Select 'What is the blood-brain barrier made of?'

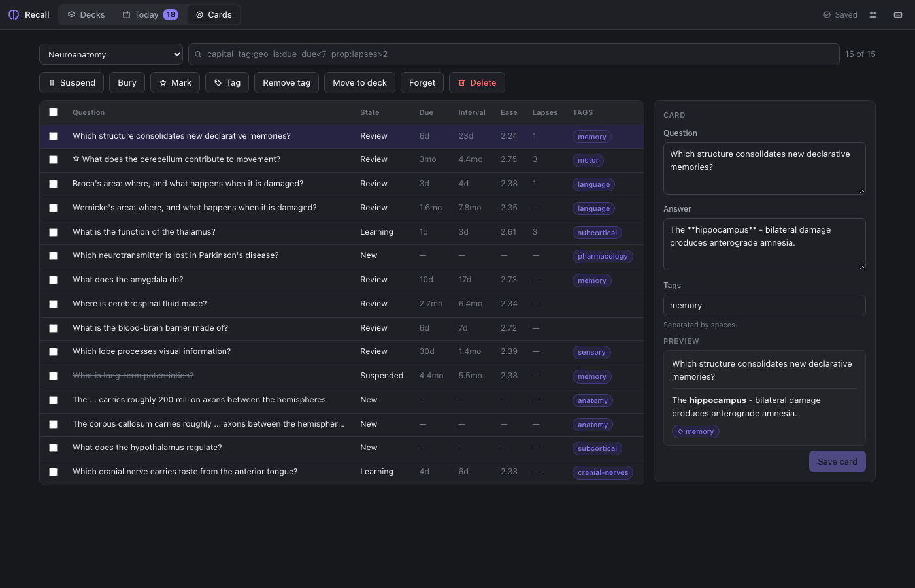pos(342,329)
